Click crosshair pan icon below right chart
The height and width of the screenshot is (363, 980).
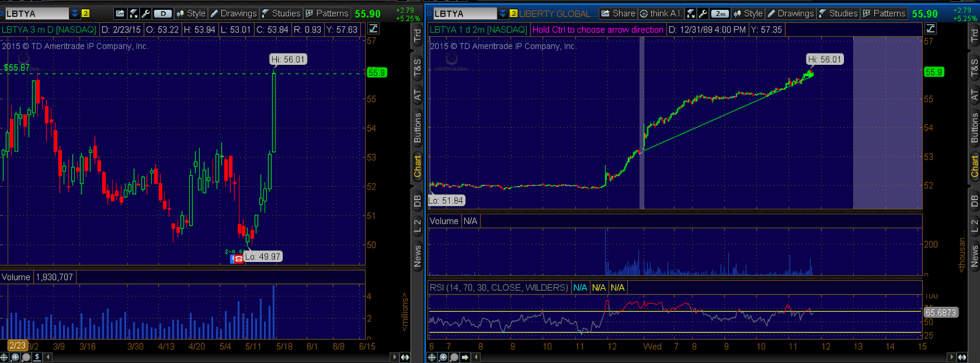click(432, 357)
